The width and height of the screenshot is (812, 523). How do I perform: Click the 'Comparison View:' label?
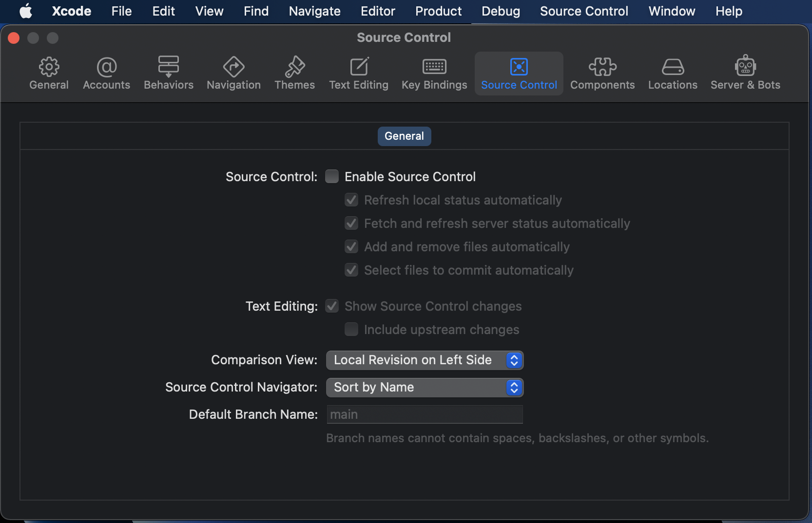click(264, 360)
